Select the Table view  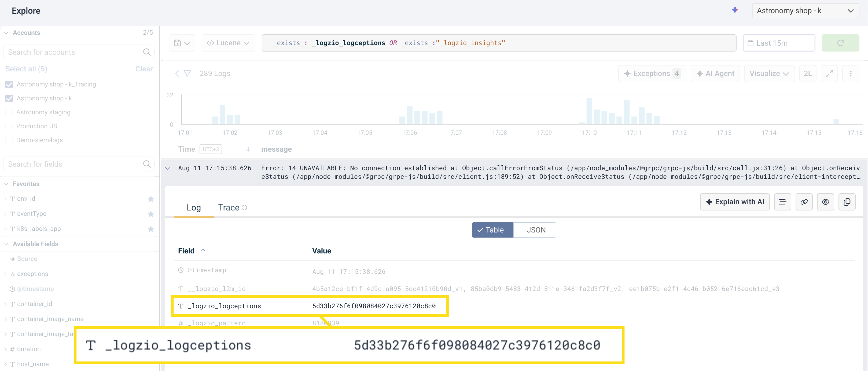[x=493, y=230]
